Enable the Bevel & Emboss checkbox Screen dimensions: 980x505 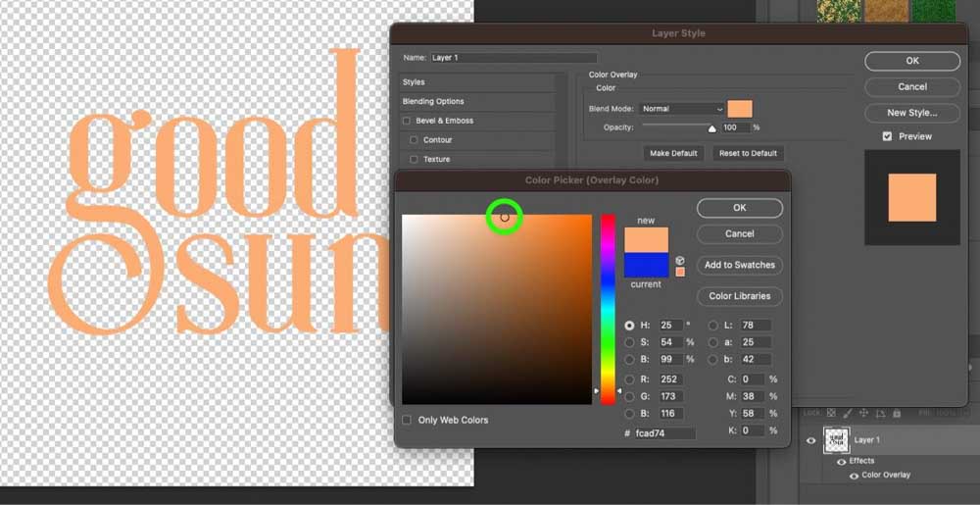[x=407, y=121]
